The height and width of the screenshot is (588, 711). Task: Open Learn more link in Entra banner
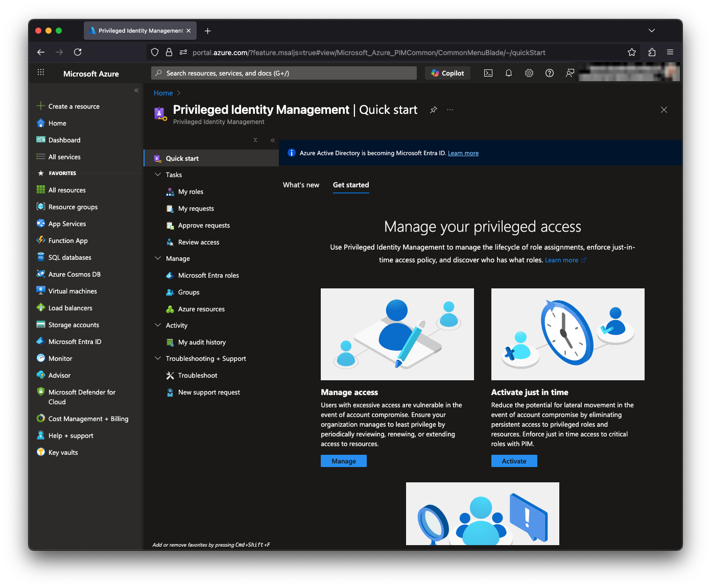click(463, 153)
